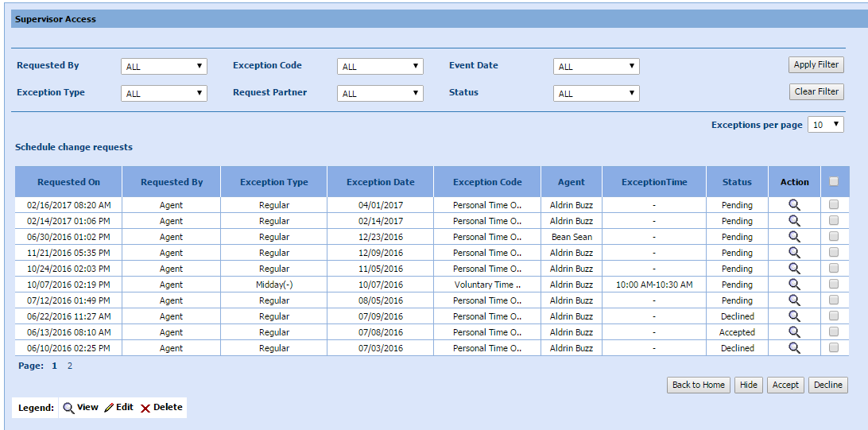Viewport: 868px width, 430px height.
Task: Select checkbox for Midday(-) exception row
Action: click(x=834, y=285)
